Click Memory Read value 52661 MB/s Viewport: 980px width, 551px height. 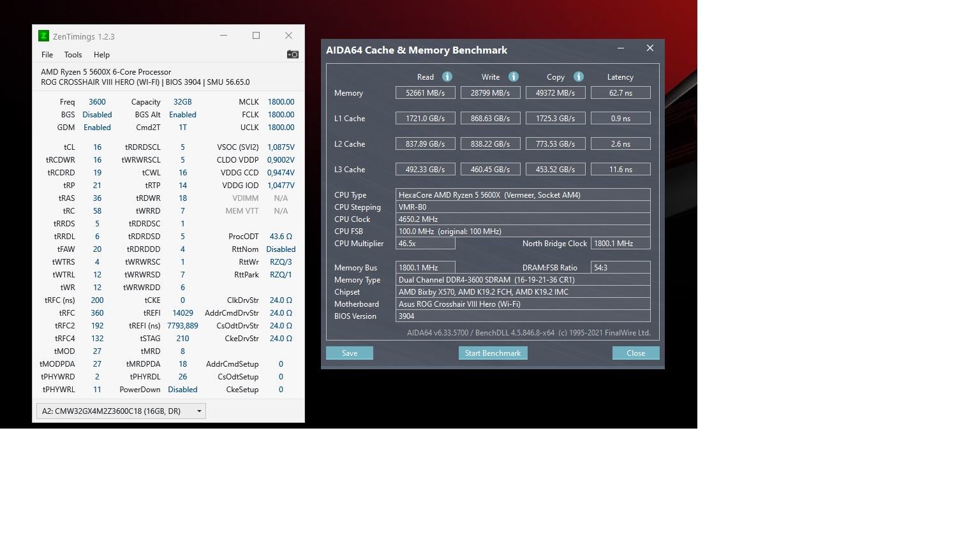click(x=425, y=93)
